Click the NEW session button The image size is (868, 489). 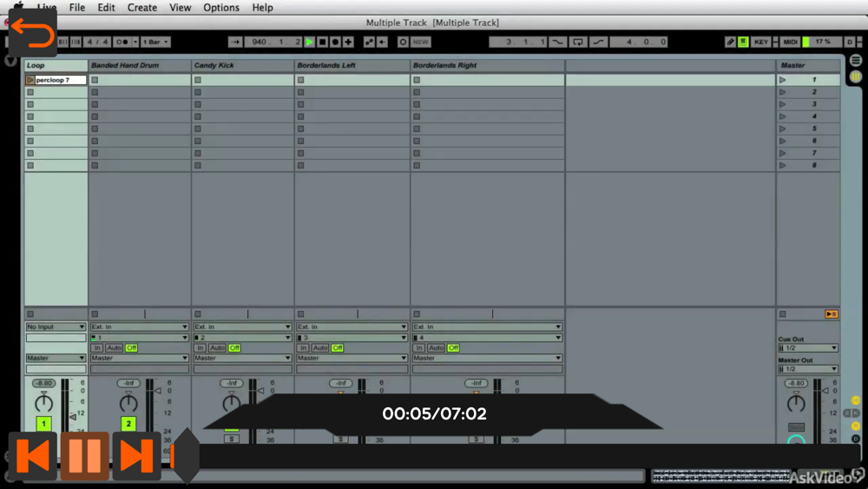421,42
